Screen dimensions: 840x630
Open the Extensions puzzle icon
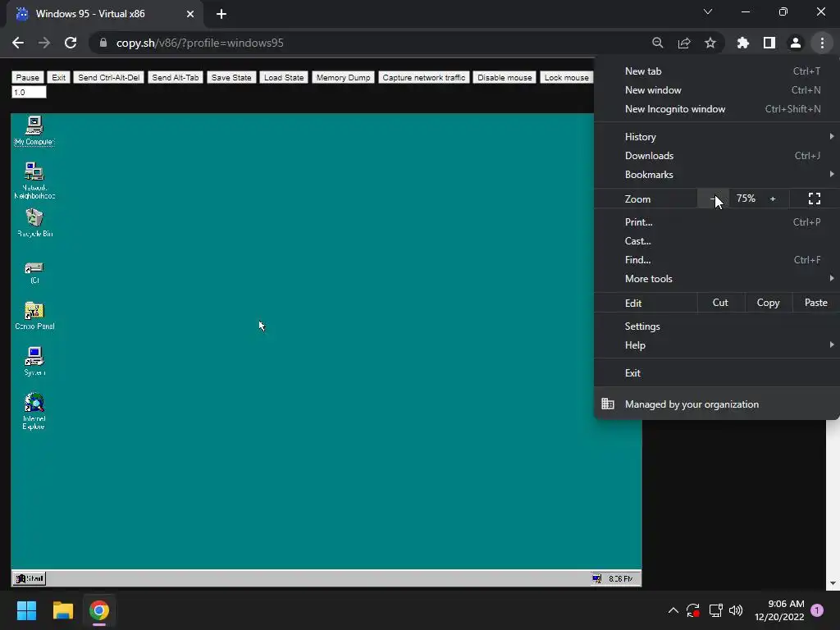[x=742, y=43]
